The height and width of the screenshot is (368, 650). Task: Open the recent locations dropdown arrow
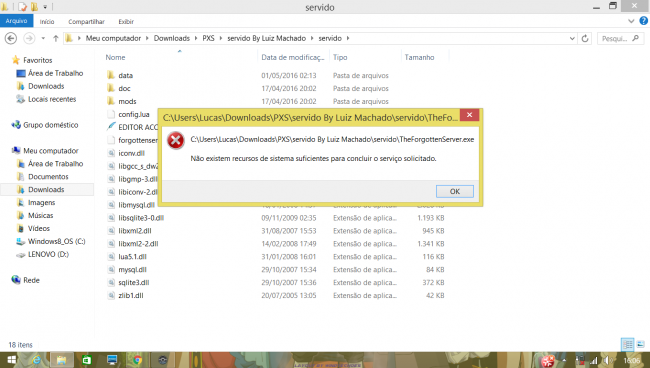pos(43,38)
